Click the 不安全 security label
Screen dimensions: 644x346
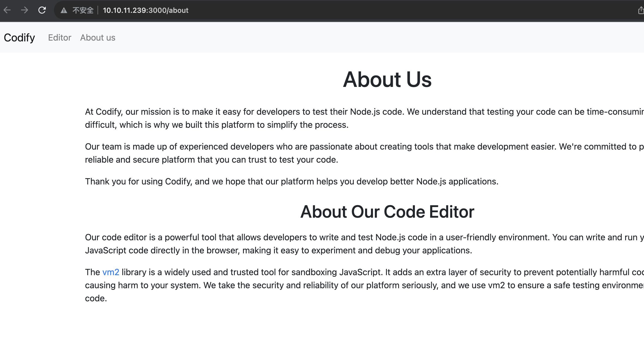point(83,11)
